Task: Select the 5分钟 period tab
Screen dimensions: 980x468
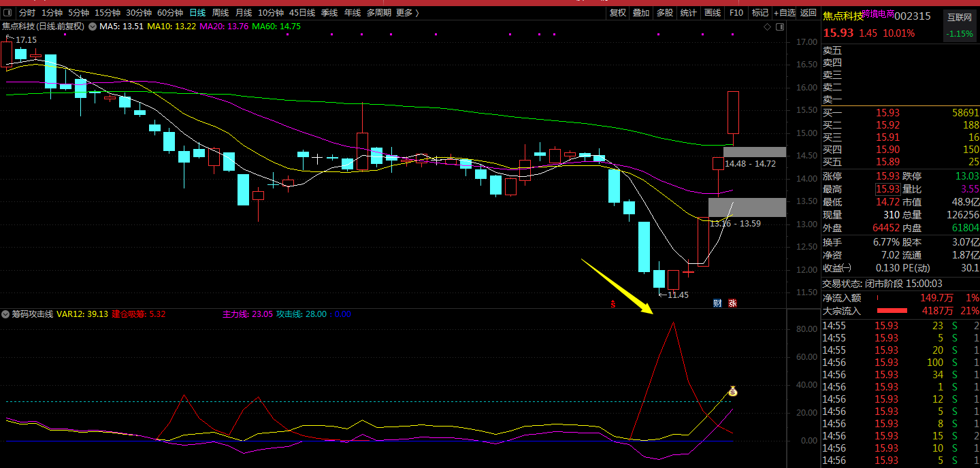Action: click(78, 12)
